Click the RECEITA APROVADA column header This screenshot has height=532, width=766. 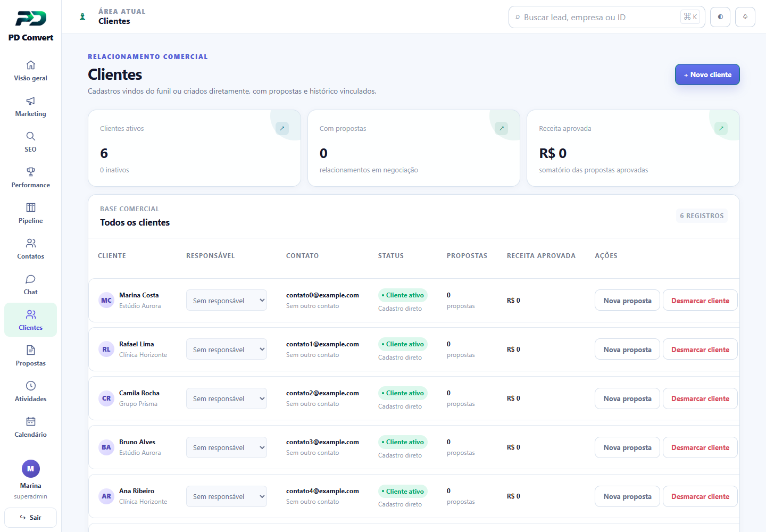[541, 256]
